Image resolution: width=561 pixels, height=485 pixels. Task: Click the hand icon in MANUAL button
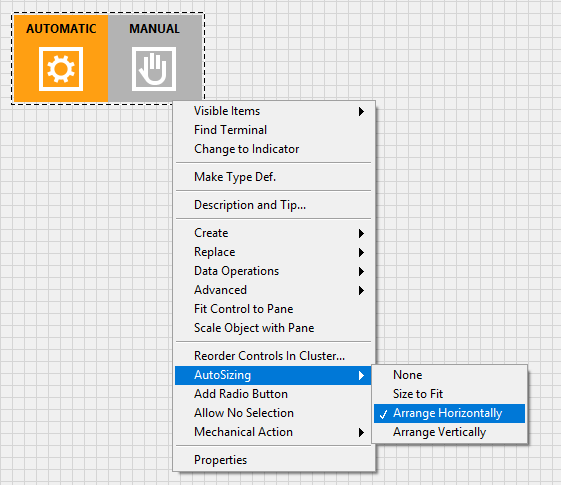coord(154,69)
